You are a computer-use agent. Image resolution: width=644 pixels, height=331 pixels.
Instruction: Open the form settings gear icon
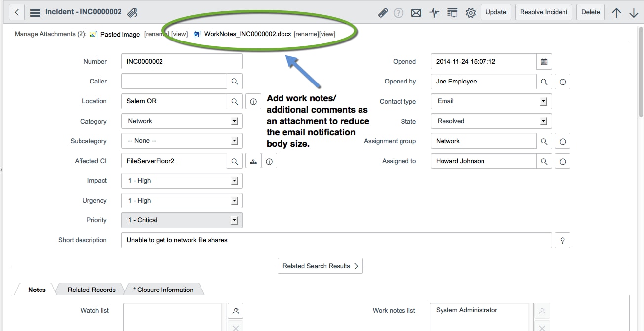[470, 12]
